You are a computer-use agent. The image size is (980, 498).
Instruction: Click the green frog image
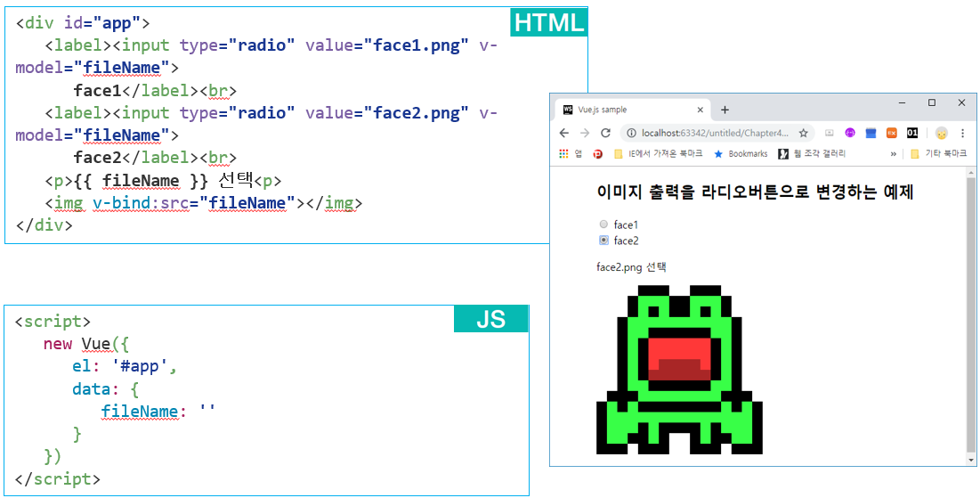pos(679,369)
